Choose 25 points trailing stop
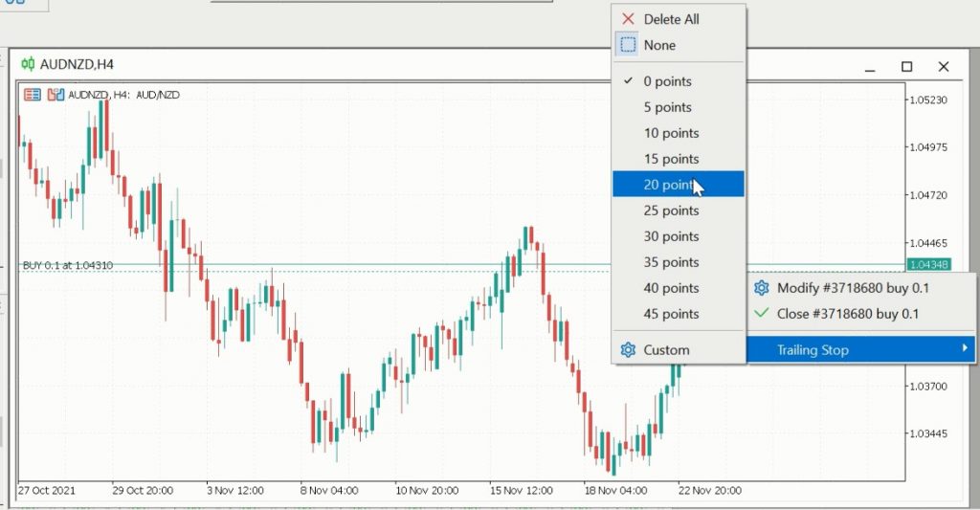 coord(679,211)
